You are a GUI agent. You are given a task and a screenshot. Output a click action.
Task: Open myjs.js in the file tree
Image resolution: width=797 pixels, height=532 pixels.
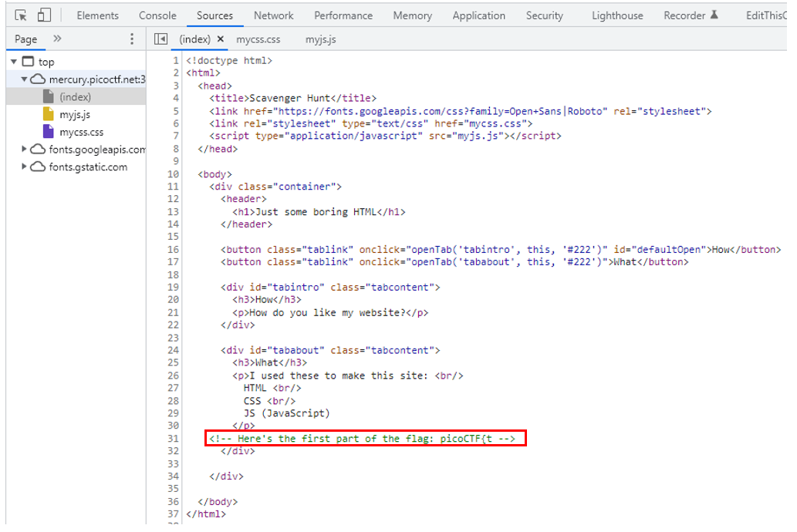pyautogui.click(x=76, y=114)
